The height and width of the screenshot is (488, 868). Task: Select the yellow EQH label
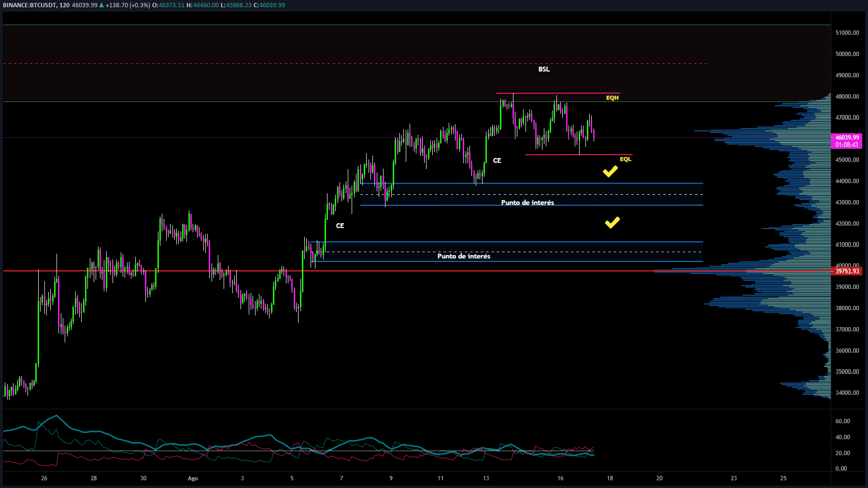point(612,98)
